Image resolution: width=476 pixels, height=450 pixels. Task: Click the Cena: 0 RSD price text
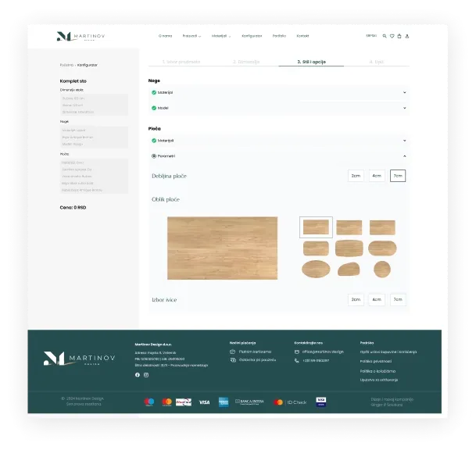73,208
